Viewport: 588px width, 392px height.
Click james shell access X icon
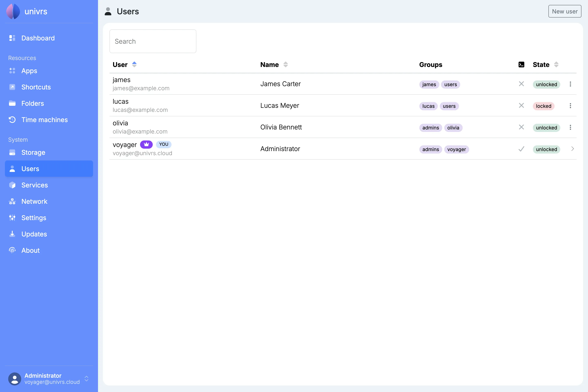(x=521, y=84)
